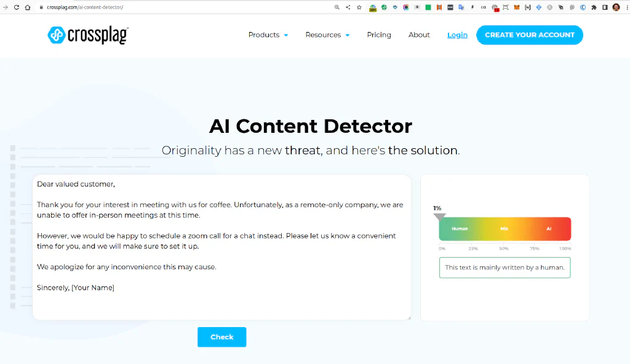Click the 'Sincerely, [Your Name]' line
This screenshot has height=364, width=630.
(x=76, y=288)
